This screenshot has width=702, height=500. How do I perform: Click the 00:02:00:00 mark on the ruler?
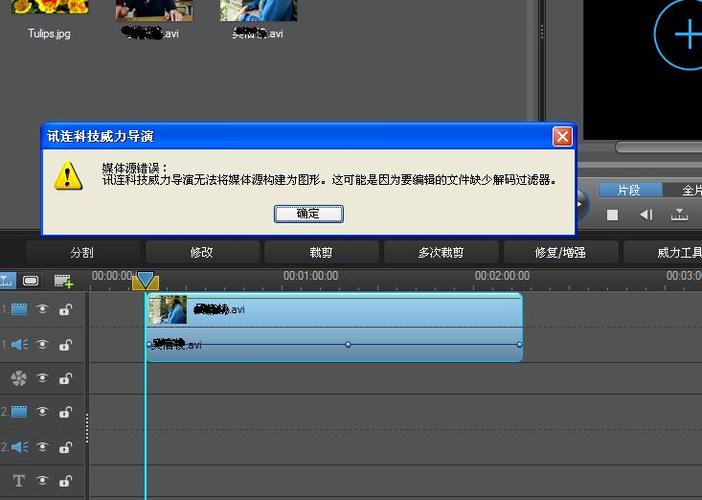pos(502,276)
